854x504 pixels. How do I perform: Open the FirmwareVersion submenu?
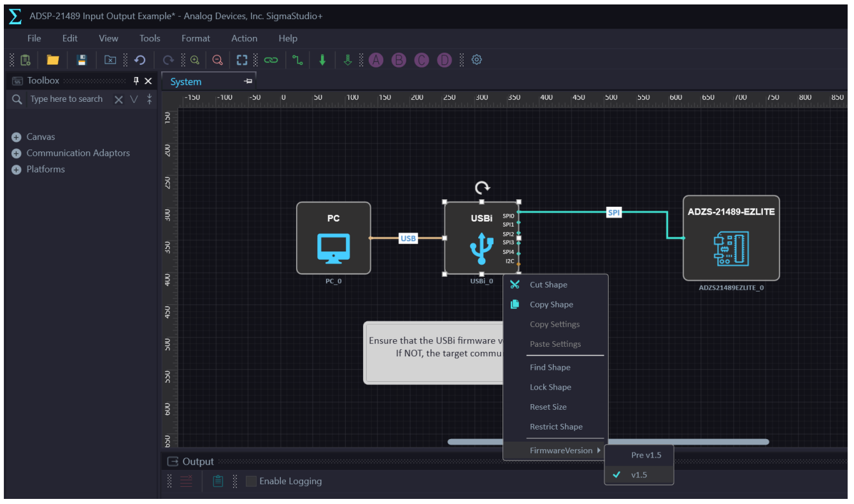point(555,451)
